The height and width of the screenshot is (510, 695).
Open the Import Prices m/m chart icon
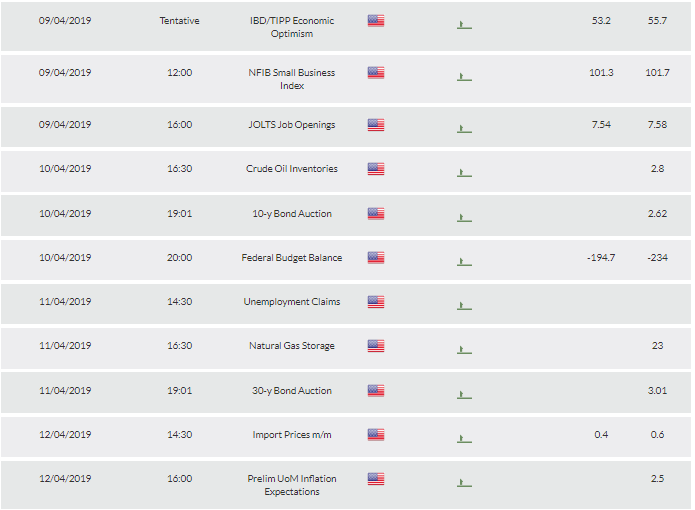[x=464, y=439]
